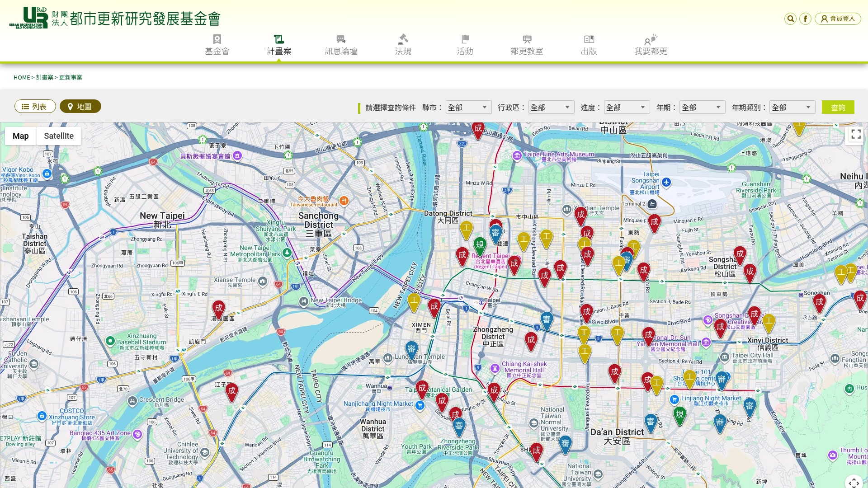This screenshot has width=868, height=488.
Task: Click the red 成 marker near 中山高速公路
Action: pyautogui.click(x=478, y=130)
